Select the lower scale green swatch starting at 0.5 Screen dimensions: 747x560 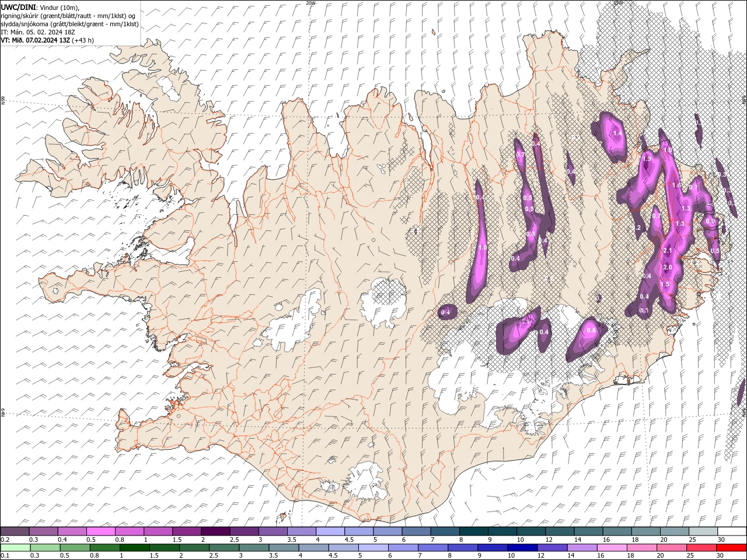coord(75,548)
